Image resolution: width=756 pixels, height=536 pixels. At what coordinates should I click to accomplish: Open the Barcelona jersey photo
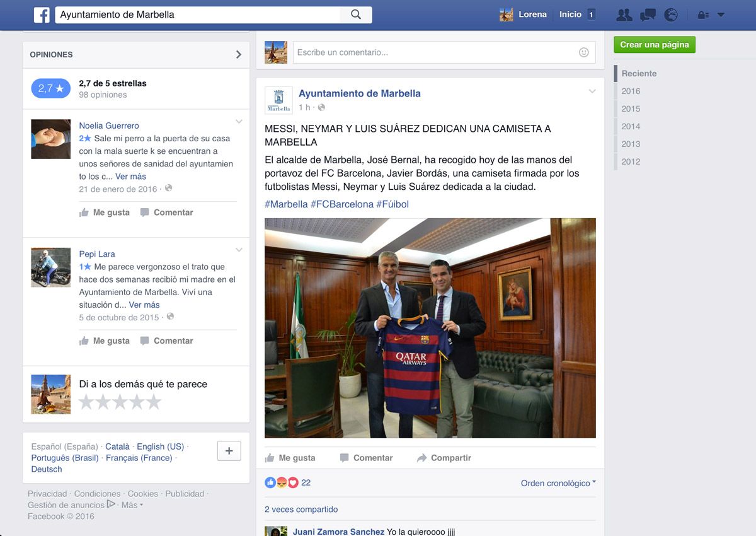pos(430,328)
